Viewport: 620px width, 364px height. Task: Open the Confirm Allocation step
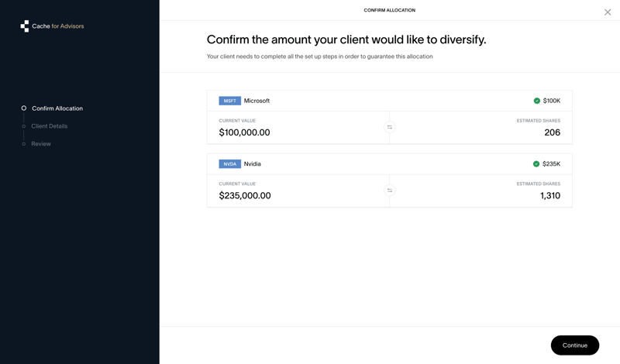[x=57, y=108]
